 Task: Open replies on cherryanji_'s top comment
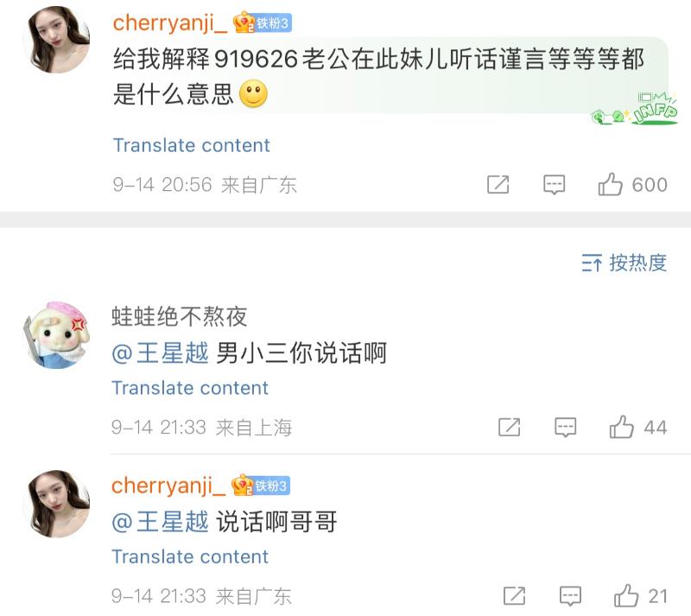coord(554,184)
